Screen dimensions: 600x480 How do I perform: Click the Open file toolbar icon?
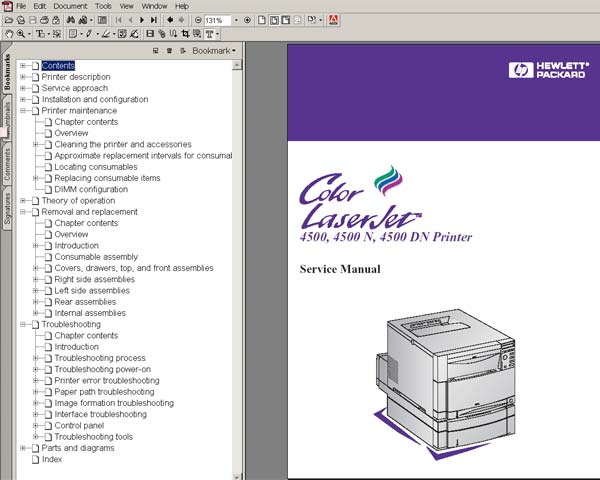pyautogui.click(x=9, y=20)
